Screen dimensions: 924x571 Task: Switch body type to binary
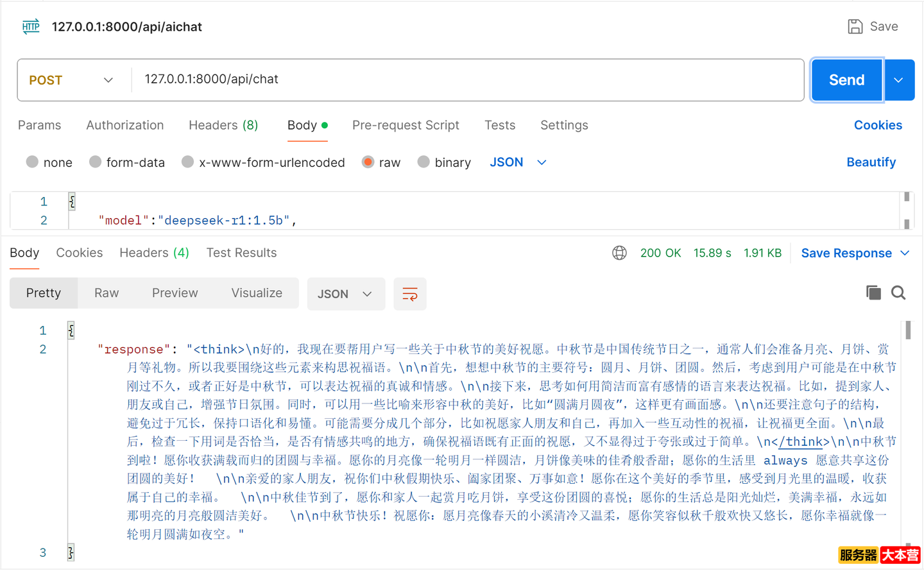(x=444, y=162)
